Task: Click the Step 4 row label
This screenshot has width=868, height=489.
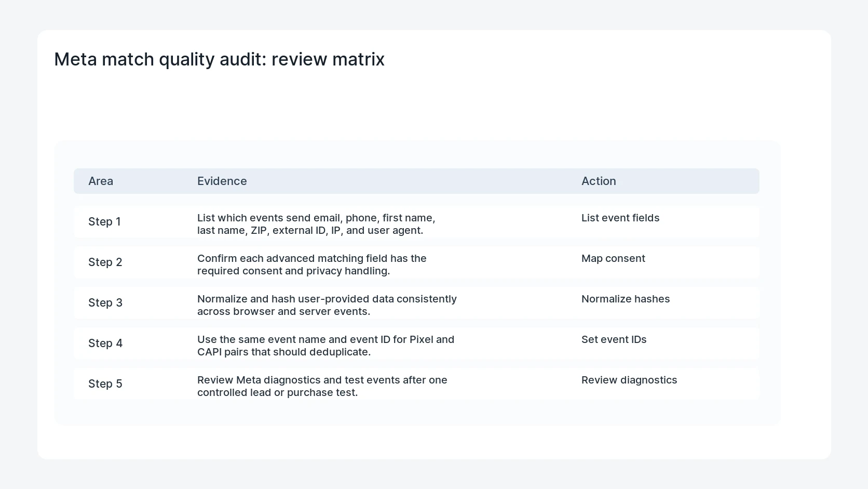Action: (x=105, y=343)
